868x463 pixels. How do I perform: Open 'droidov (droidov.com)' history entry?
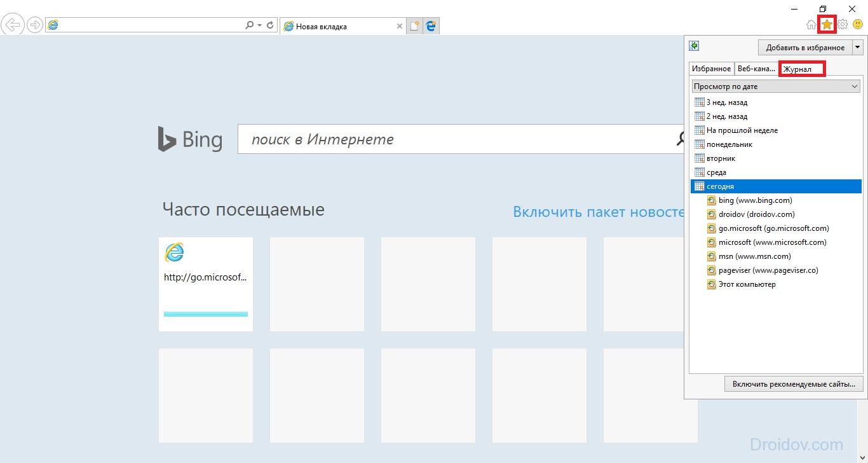pos(756,214)
